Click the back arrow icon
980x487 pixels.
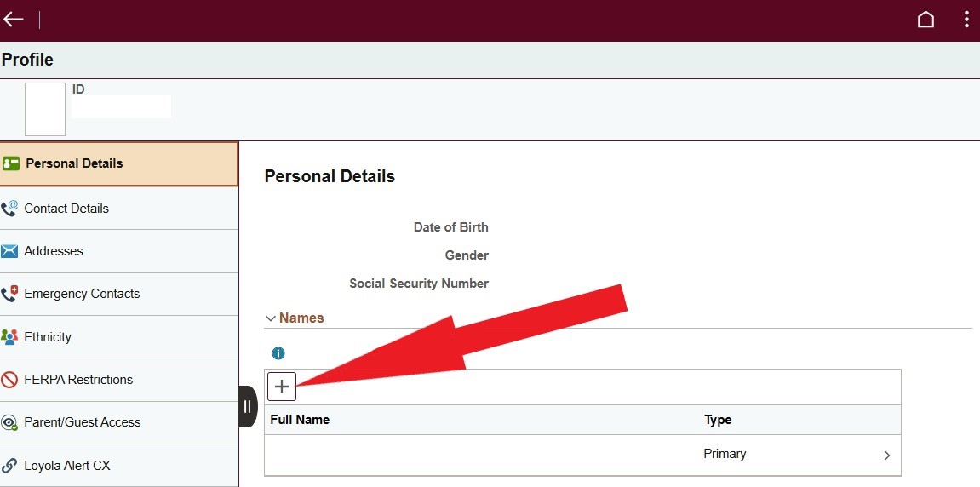[x=13, y=20]
